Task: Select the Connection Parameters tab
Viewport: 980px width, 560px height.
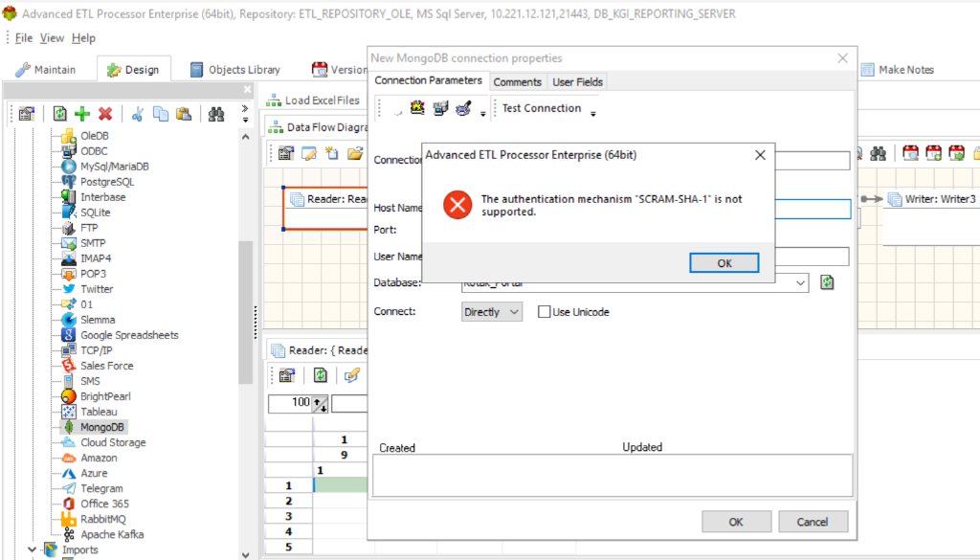Action: click(428, 80)
